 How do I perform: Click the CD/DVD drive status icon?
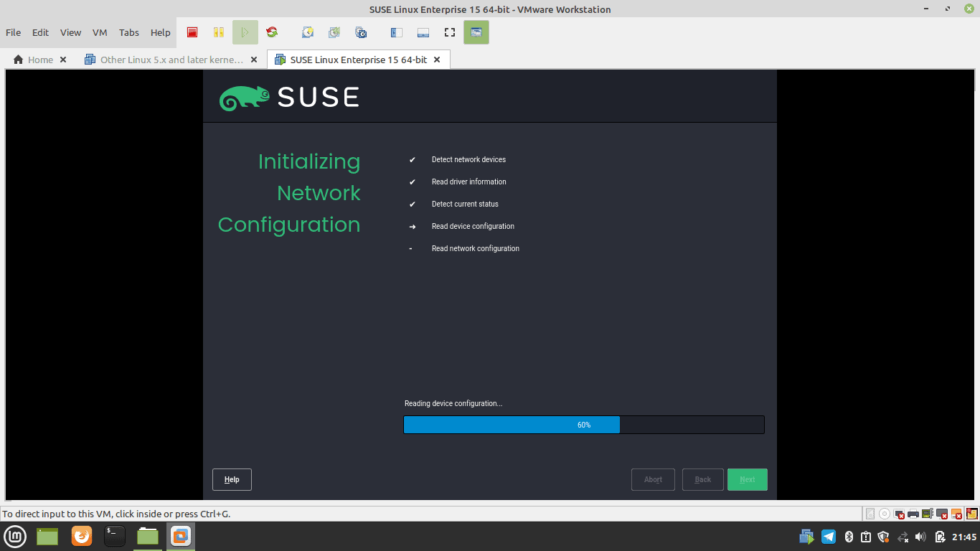(885, 514)
